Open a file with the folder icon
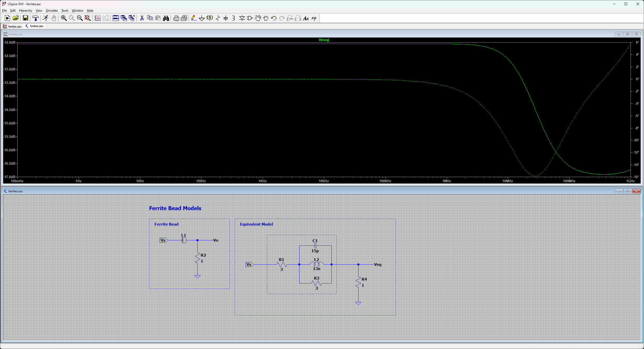644x349 pixels. point(16,18)
